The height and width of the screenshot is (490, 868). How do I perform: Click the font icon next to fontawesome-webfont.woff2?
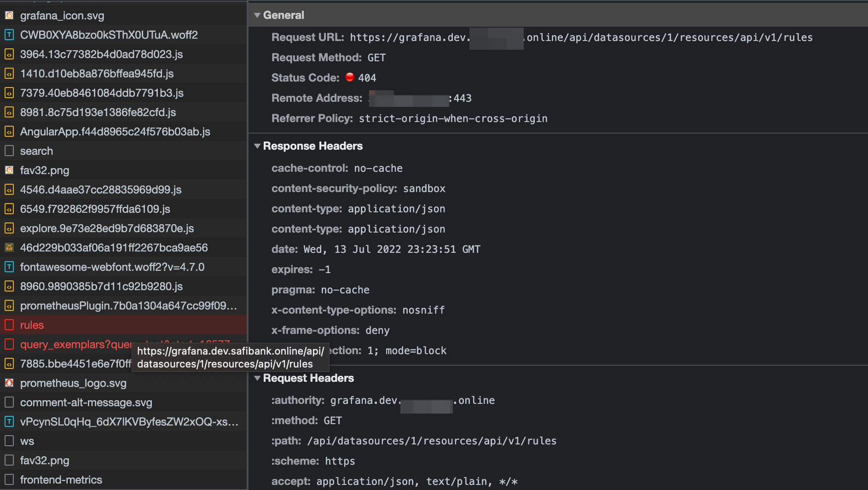[9, 267]
